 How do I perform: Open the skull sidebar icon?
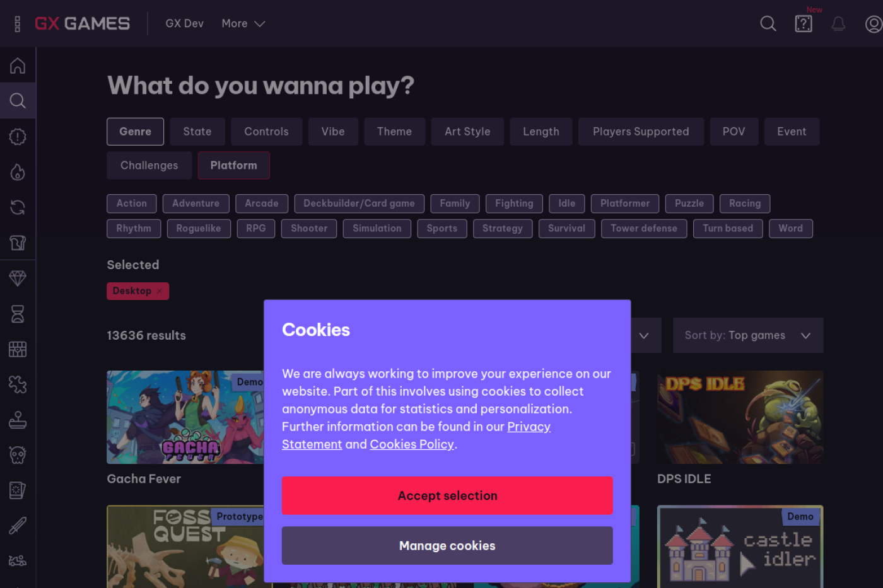click(x=18, y=455)
